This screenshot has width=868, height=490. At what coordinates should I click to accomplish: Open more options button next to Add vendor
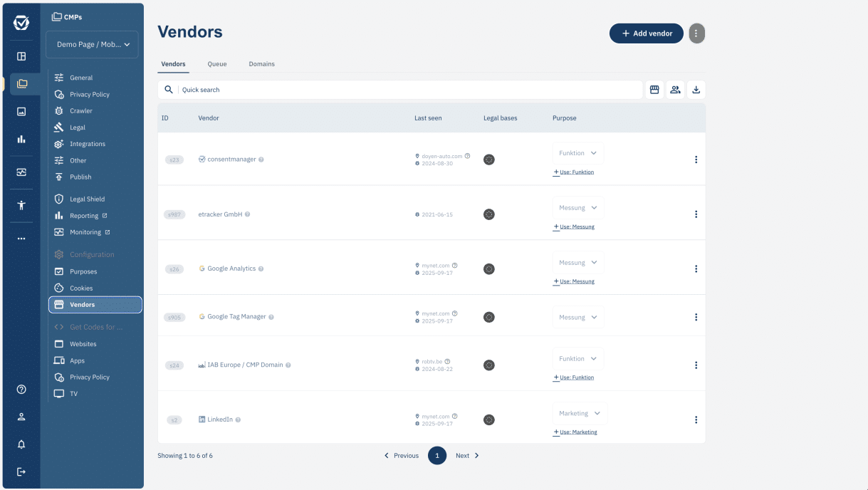pyautogui.click(x=696, y=33)
